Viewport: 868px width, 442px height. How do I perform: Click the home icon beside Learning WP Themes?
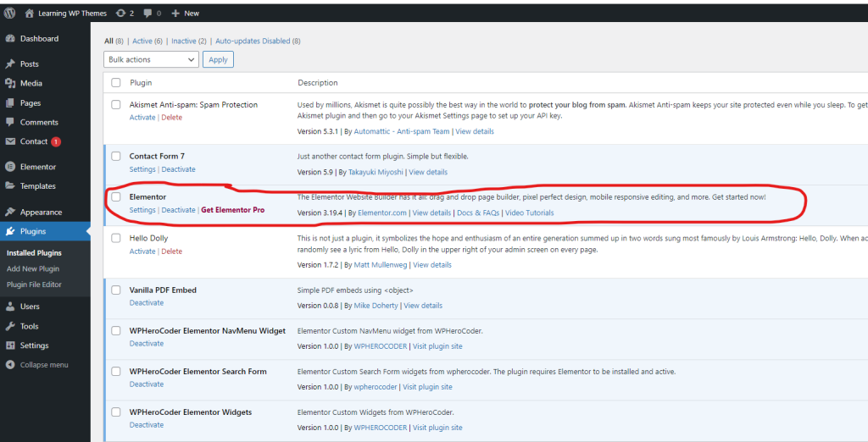coord(30,14)
